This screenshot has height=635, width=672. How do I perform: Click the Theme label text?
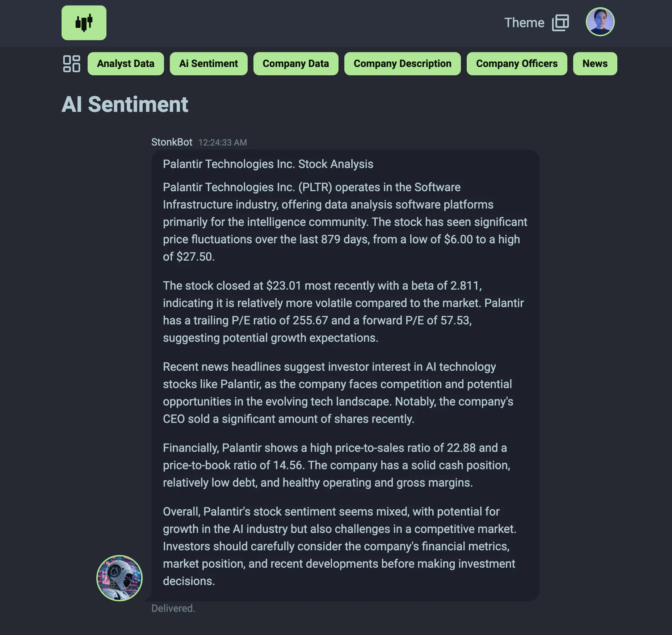pos(524,23)
